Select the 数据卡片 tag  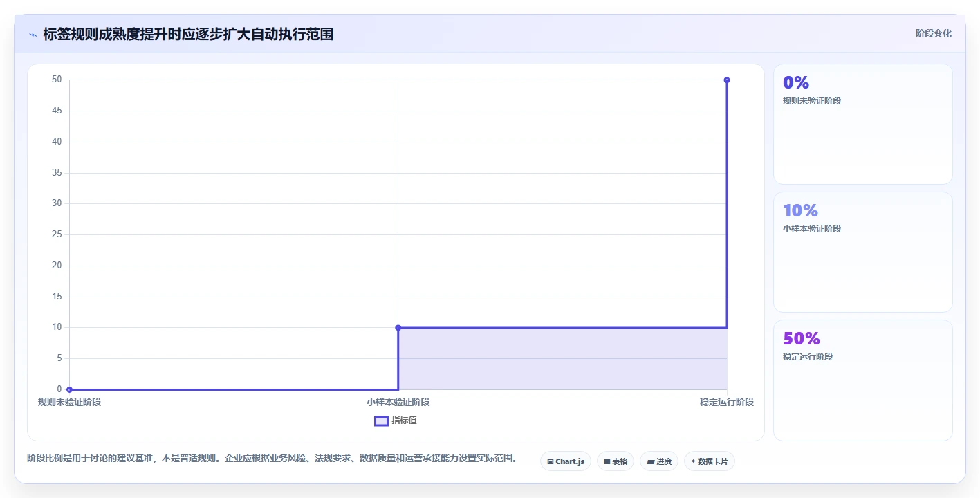click(x=710, y=461)
